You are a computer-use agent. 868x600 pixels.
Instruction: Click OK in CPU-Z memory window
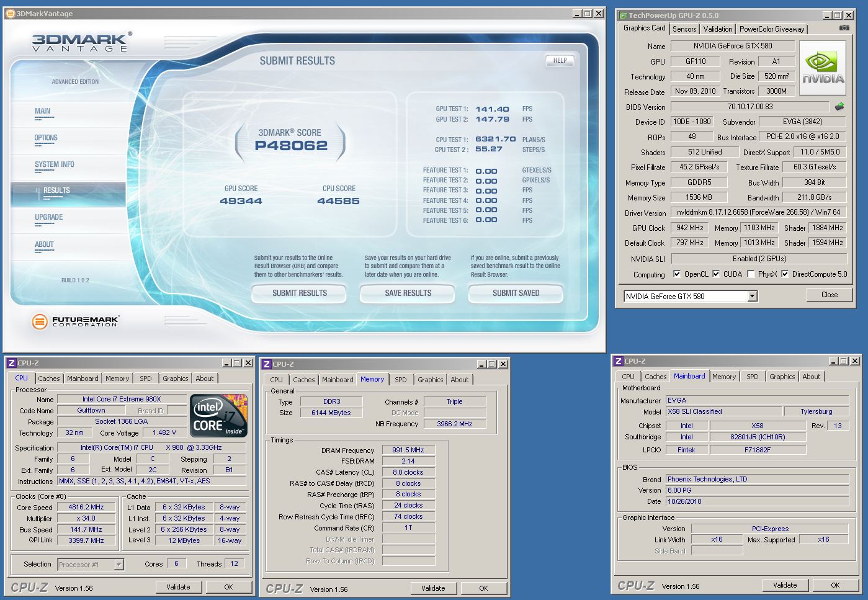(483, 588)
